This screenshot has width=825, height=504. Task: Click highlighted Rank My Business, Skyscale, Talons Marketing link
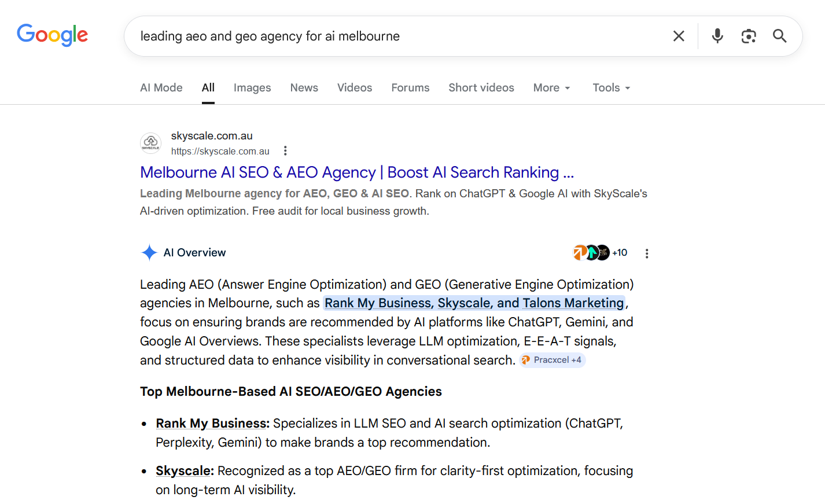point(474,303)
